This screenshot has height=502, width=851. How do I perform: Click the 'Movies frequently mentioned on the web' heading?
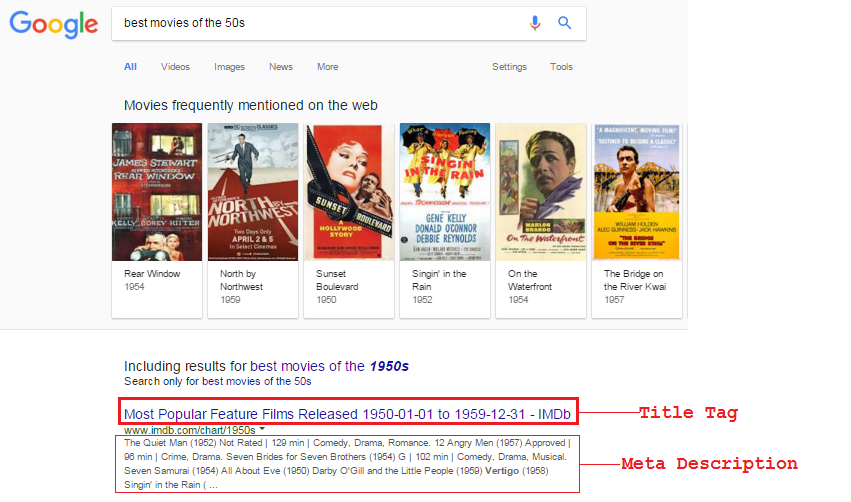point(251,105)
